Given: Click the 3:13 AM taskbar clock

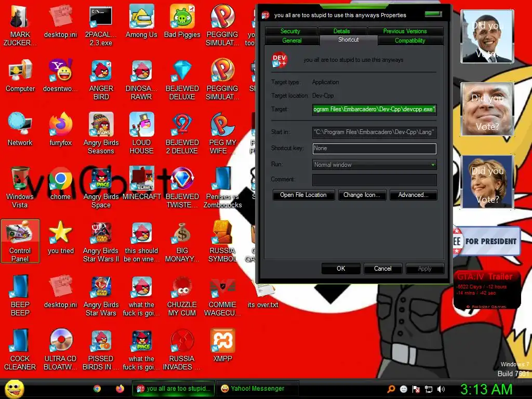Looking at the screenshot, I should [486, 389].
